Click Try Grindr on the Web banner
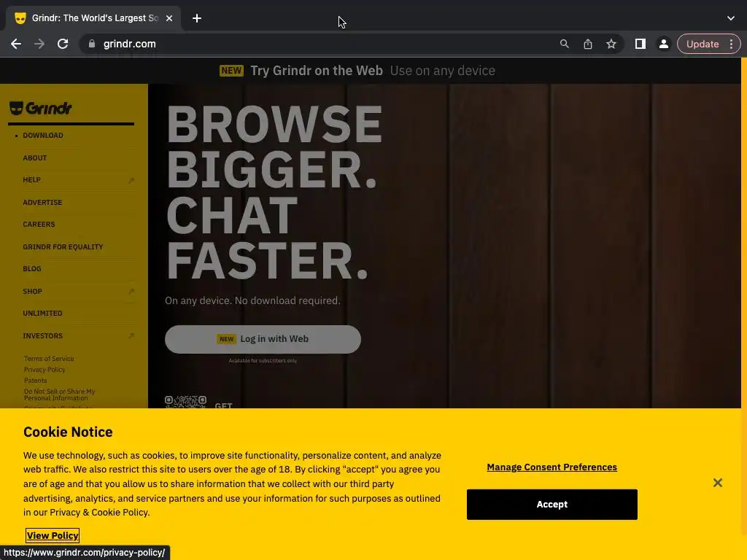747x560 pixels. (357, 71)
